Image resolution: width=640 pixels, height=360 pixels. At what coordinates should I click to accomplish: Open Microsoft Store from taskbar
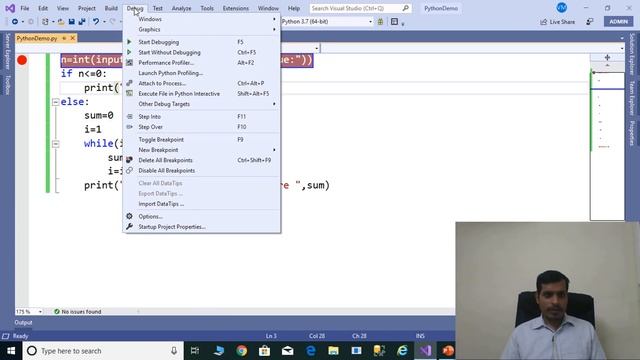(x=264, y=351)
